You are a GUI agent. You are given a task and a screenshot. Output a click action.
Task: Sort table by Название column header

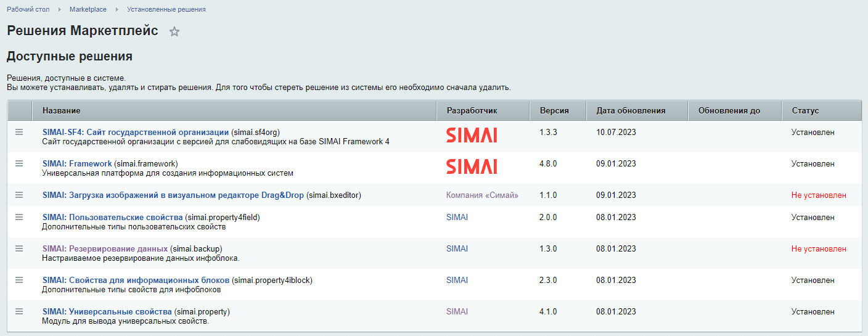61,110
